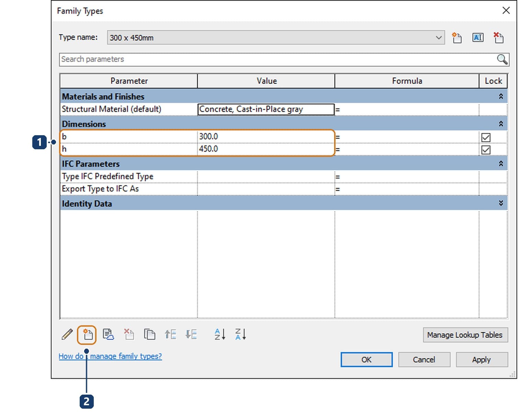The height and width of the screenshot is (420, 522).
Task: Click the New Type icon beside Type name
Action: coord(457,37)
